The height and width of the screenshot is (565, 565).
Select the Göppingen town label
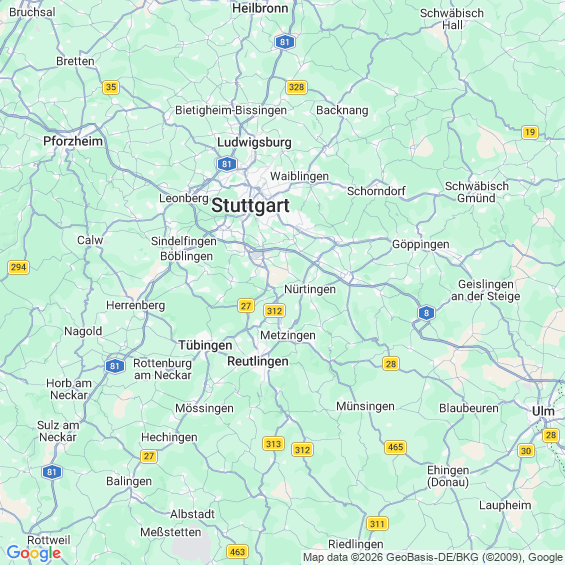(421, 244)
